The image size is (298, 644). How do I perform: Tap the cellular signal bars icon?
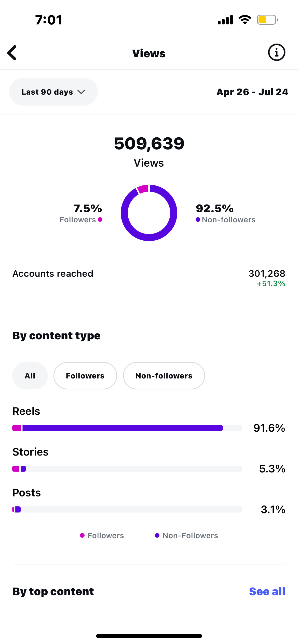(225, 20)
